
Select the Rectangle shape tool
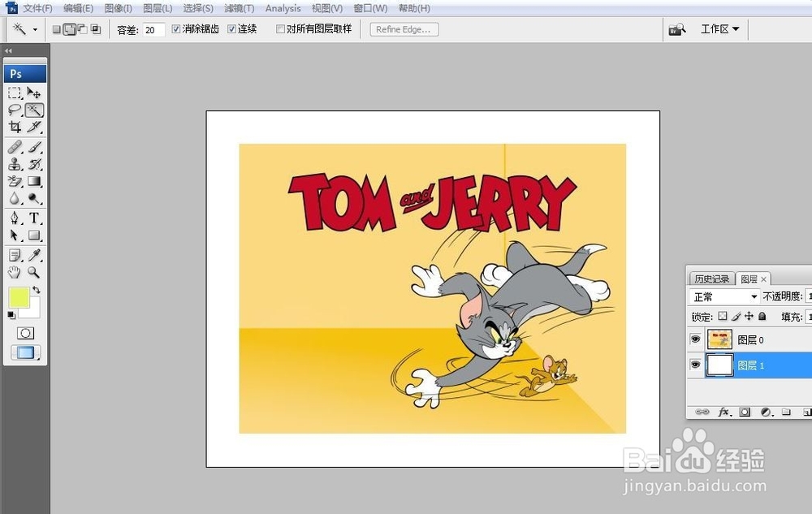(x=34, y=235)
